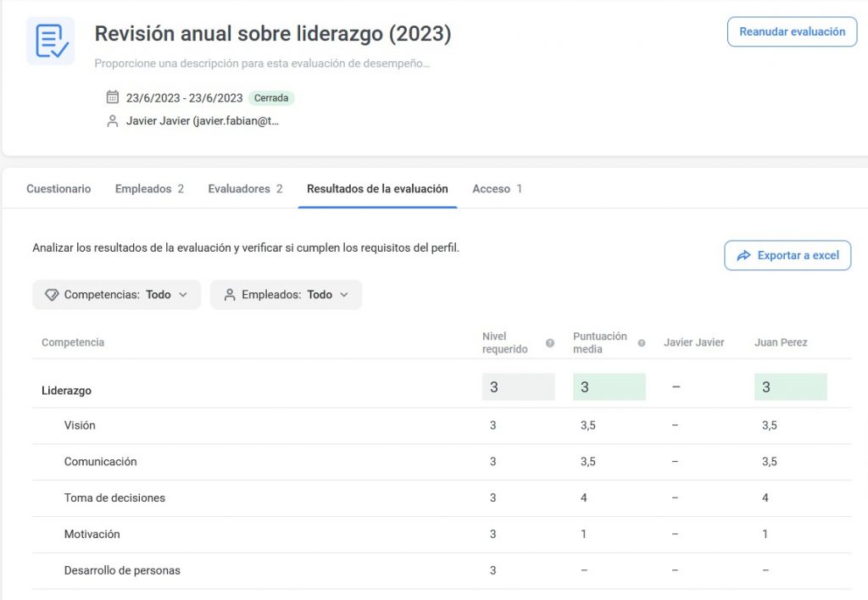Switch to the Cuestionario tab

[x=58, y=189]
